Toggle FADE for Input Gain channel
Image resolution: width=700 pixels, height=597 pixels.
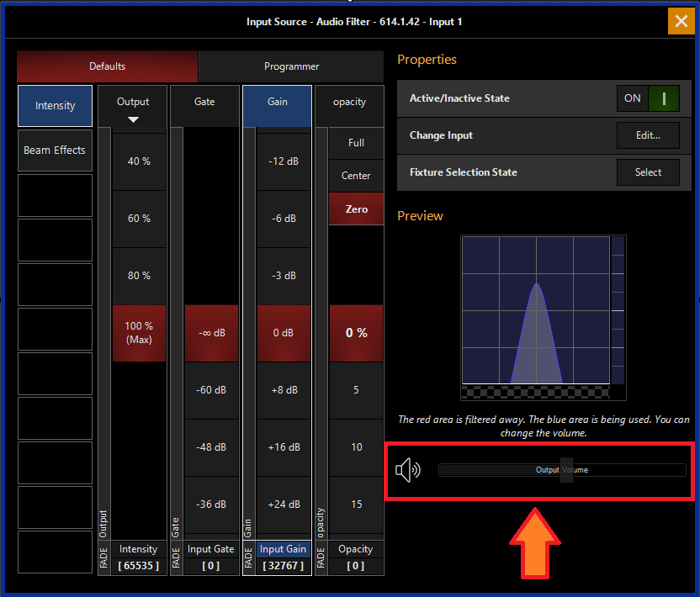(x=248, y=557)
